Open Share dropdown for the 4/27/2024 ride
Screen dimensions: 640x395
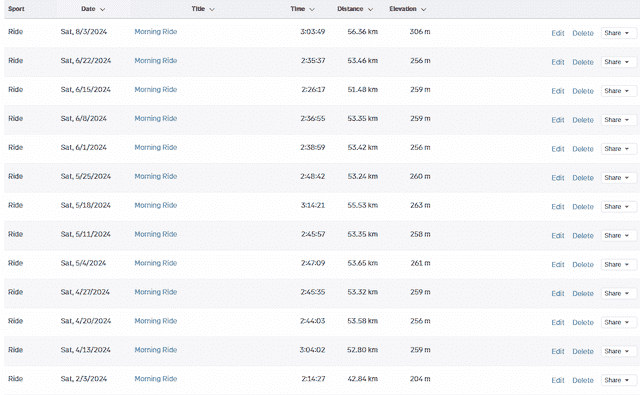(618, 294)
